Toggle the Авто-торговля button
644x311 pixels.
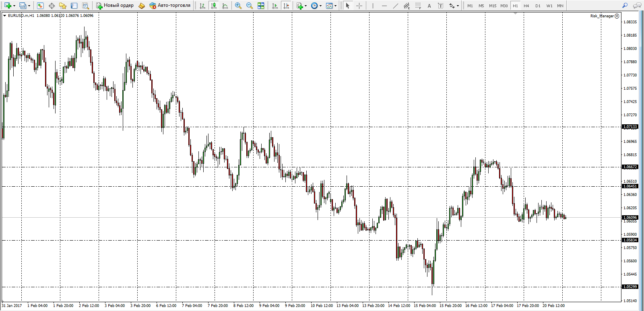[x=169, y=6]
